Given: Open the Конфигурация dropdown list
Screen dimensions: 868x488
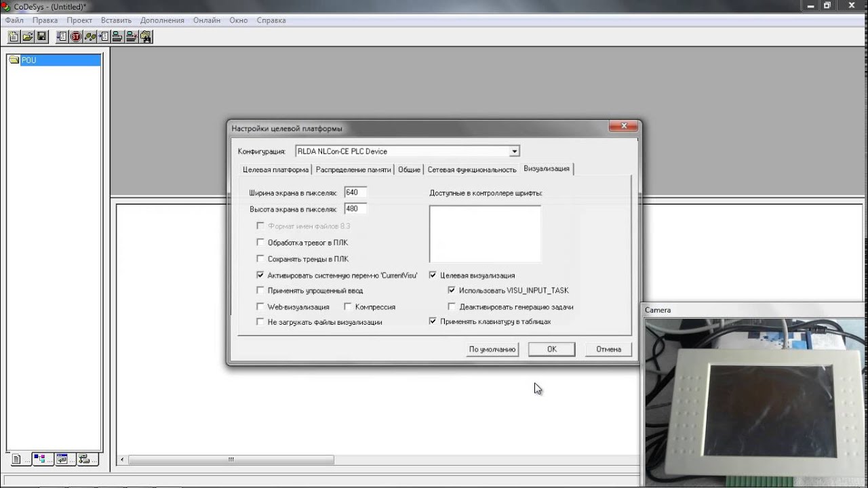Looking at the screenshot, I should [x=515, y=151].
